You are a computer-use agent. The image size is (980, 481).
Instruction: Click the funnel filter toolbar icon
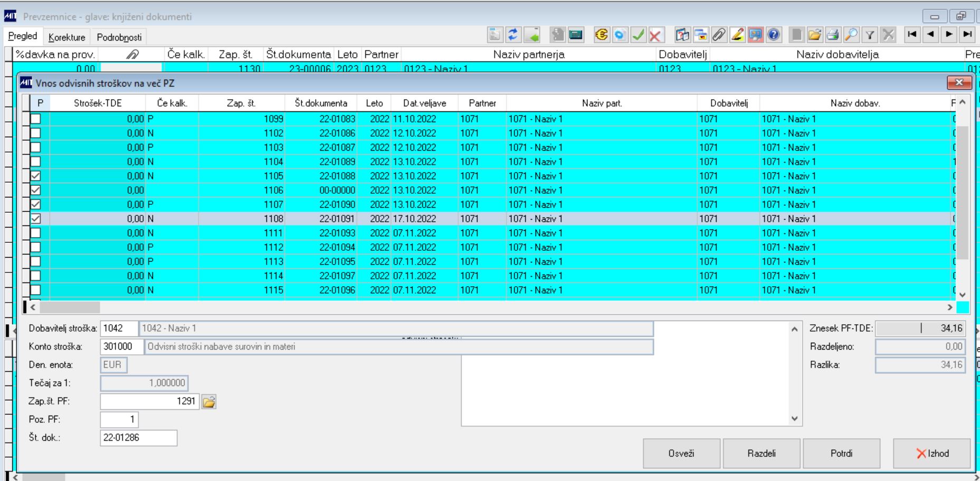coord(870,35)
